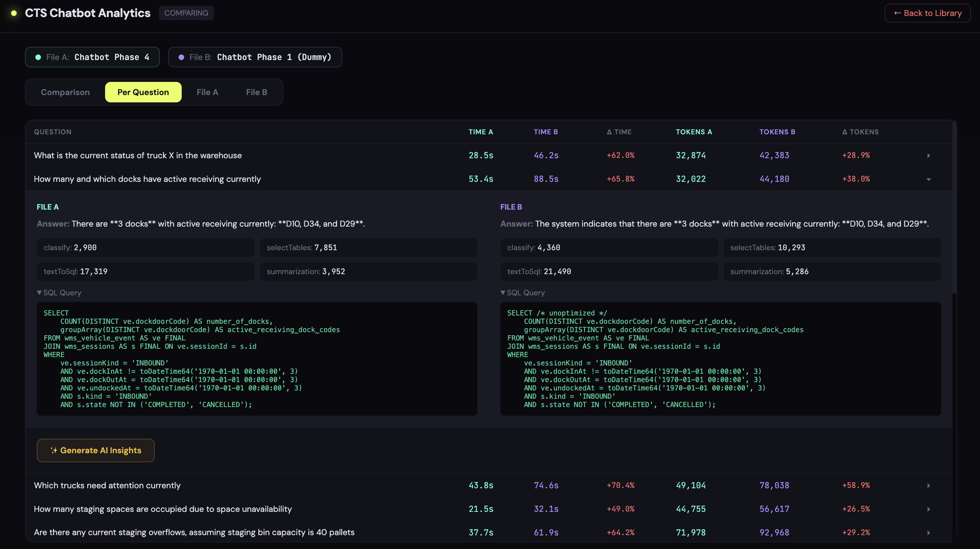Screen dimensions: 980x549
Task: Click the table's vertical scrollbar
Action: pyautogui.click(x=954, y=208)
